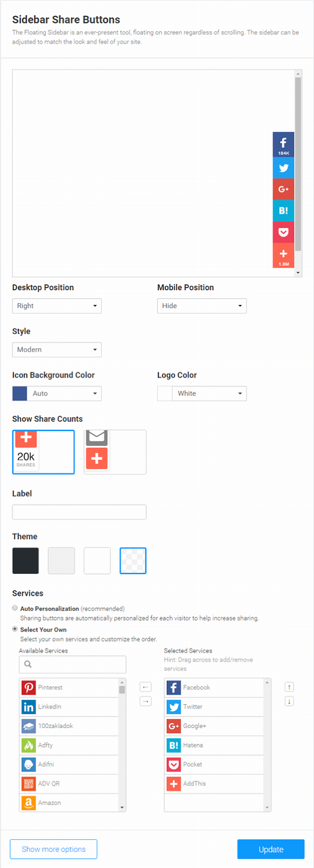Click the Pocket icon in preview sidebar
Viewport: 314px width, 868px height.
pyautogui.click(x=283, y=232)
